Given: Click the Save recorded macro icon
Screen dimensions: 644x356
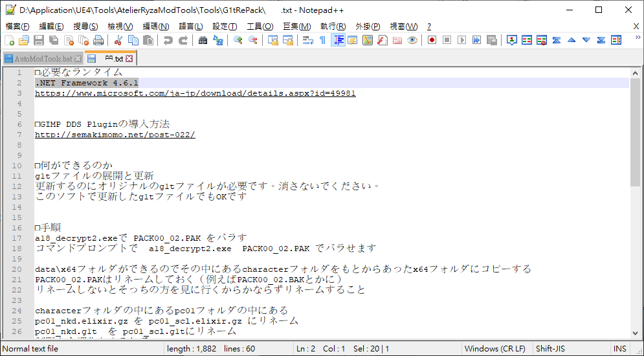Looking at the screenshot, I should tap(492, 40).
